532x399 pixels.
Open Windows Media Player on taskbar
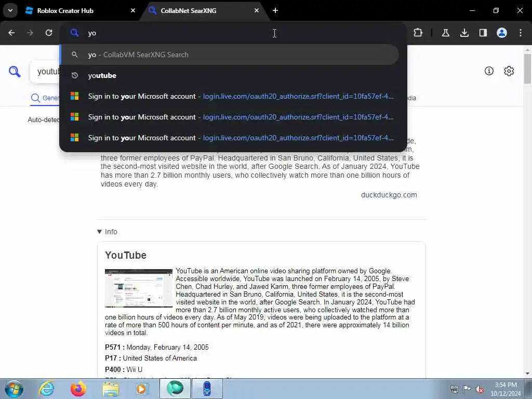[x=142, y=389]
